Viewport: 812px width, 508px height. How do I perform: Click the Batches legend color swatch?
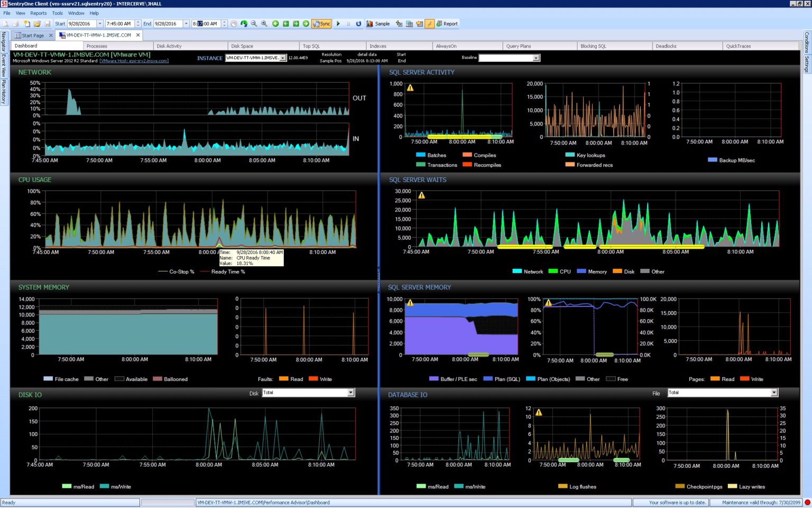coord(421,155)
